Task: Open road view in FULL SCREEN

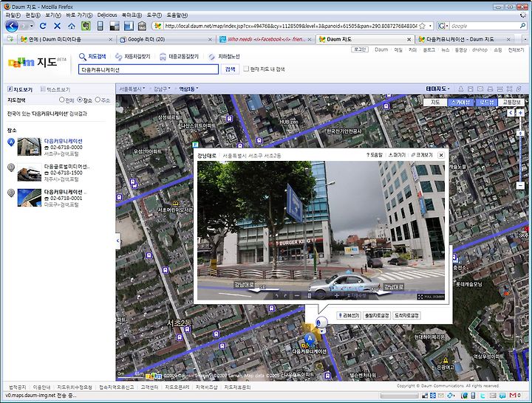Action: (431, 297)
